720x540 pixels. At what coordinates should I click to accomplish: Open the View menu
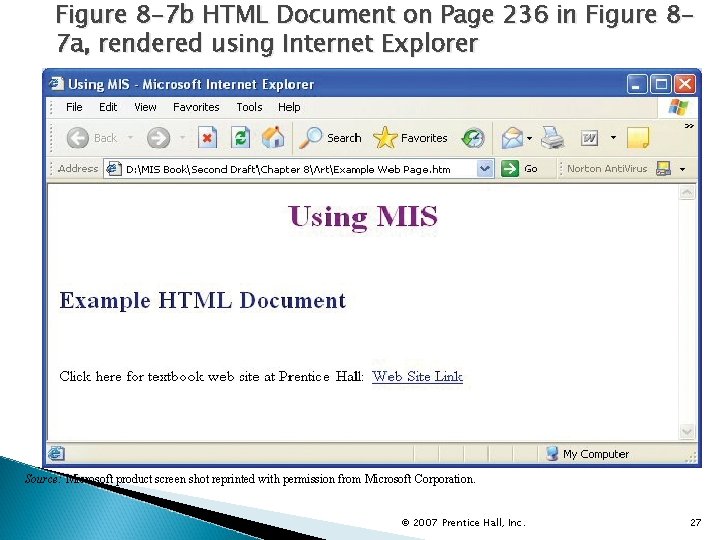pyautogui.click(x=145, y=107)
